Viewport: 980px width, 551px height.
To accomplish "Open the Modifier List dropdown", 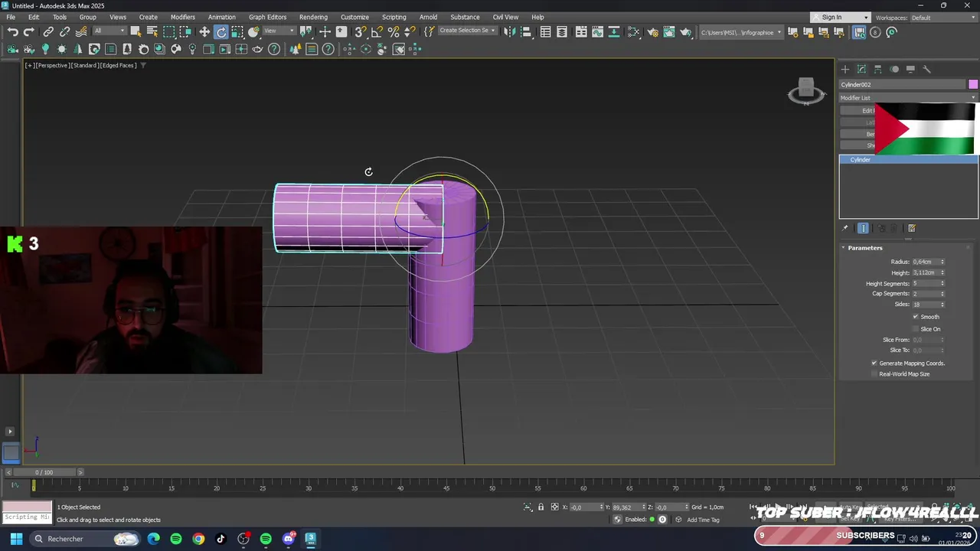I will pos(908,98).
